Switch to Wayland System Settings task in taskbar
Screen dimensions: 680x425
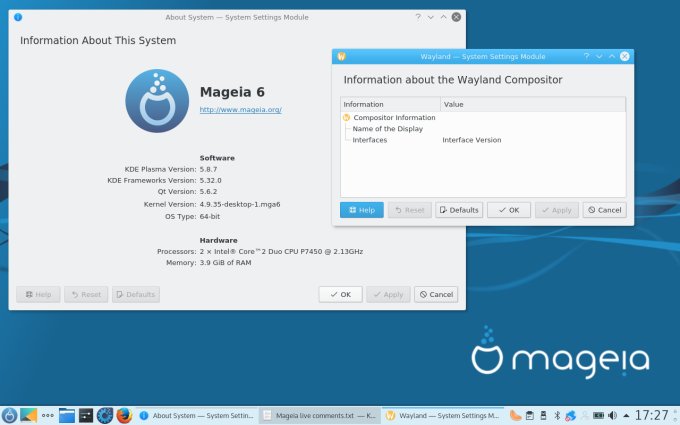click(x=443, y=415)
